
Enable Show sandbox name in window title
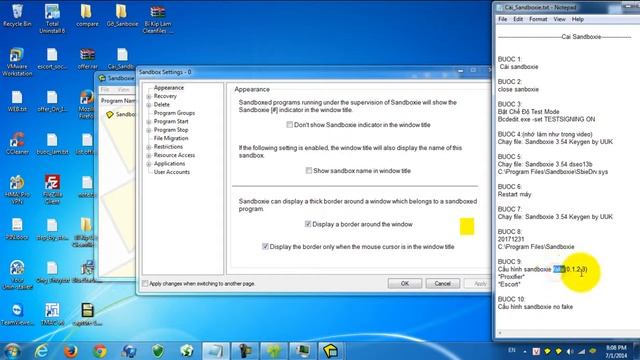[309, 171]
